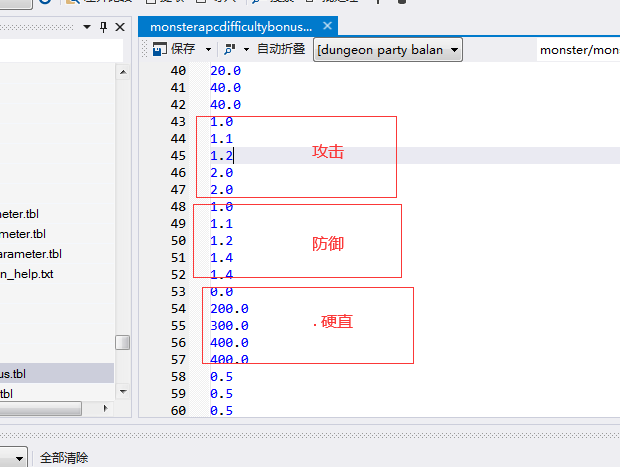Click line 45 with value 1.2
Viewport: 620px width, 467px height.
coord(221,156)
